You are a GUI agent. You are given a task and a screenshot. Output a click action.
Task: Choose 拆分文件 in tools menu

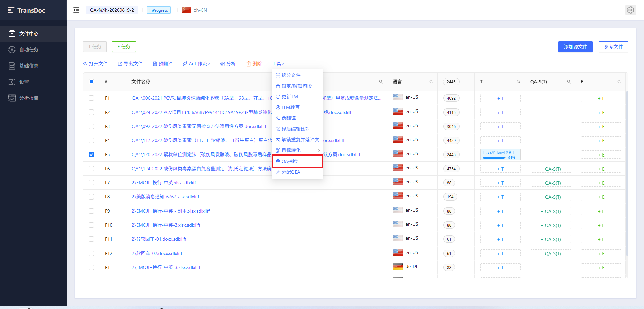[298, 75]
